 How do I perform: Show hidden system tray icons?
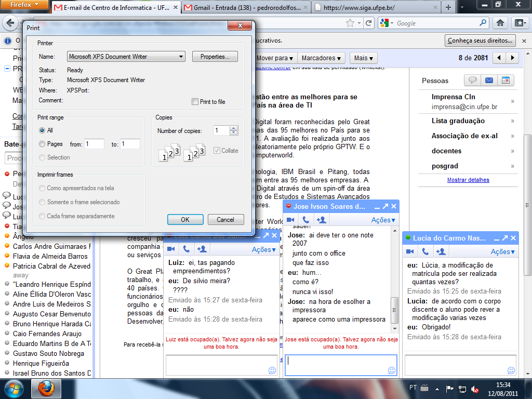pyautogui.click(x=437, y=389)
